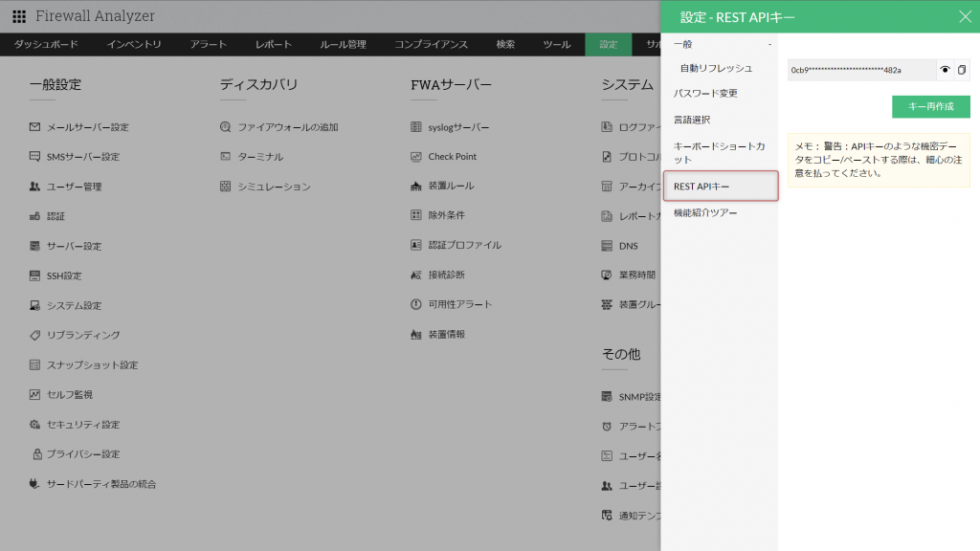
Task: Open the コンプライアンス tab
Action: coord(432,44)
